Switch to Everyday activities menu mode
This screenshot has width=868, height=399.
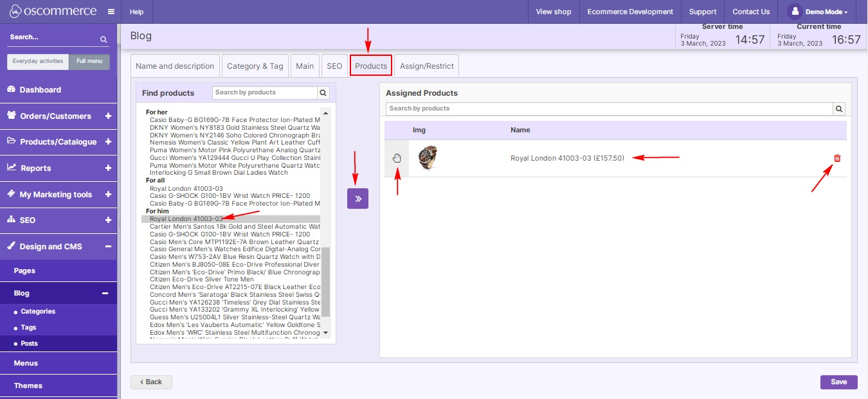[38, 62]
